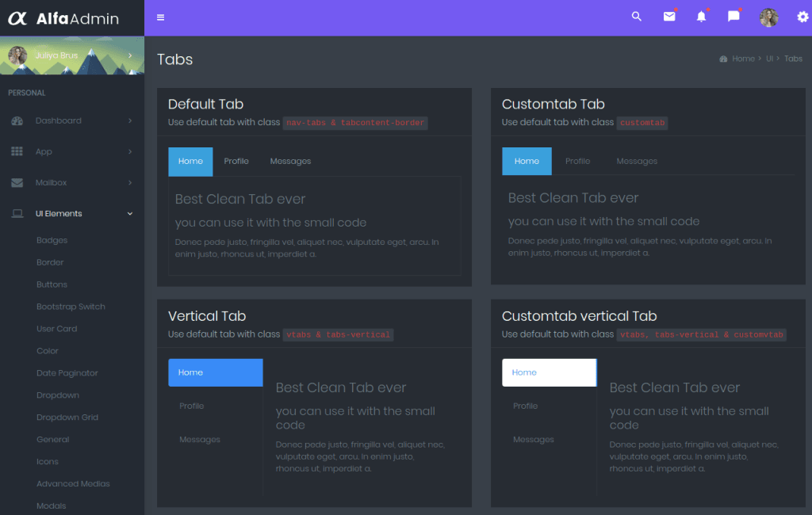Click the UI Elements laptop icon
This screenshot has width=812, height=515.
[17, 214]
